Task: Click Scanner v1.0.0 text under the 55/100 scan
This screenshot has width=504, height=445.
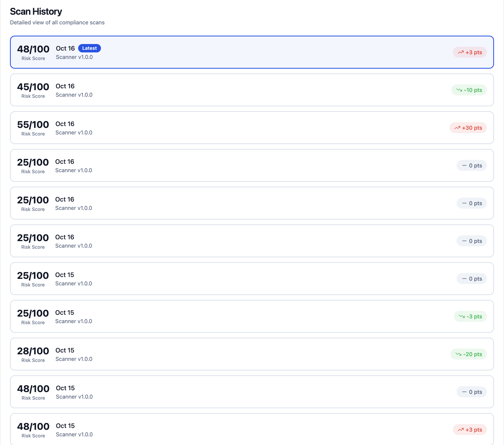Action: [74, 133]
